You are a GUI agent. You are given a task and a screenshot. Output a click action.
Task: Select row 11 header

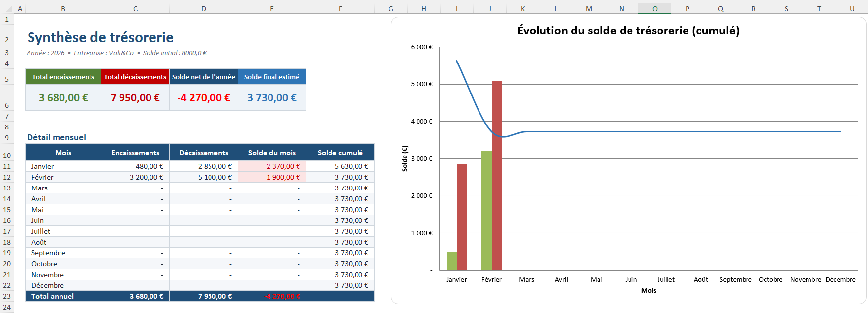[x=7, y=166]
